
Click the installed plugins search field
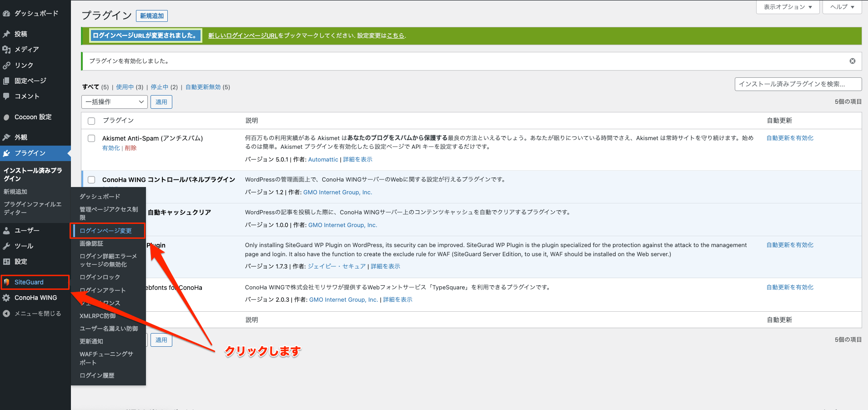point(797,84)
